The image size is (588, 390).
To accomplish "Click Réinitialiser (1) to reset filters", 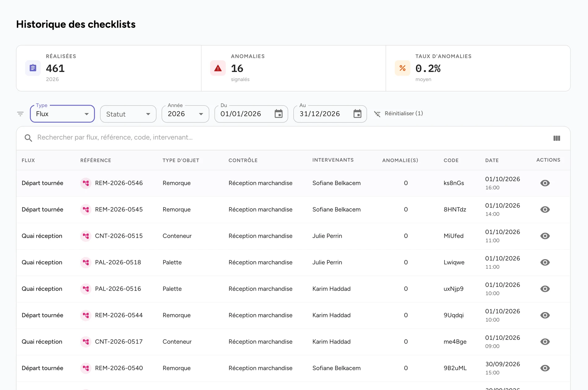I will click(x=399, y=114).
